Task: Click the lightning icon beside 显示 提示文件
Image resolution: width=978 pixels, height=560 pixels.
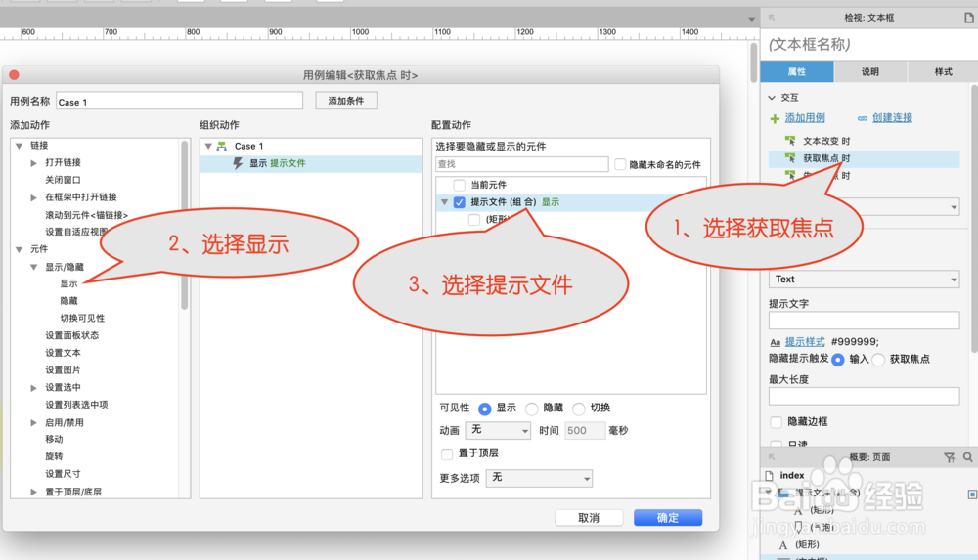Action: [x=238, y=163]
